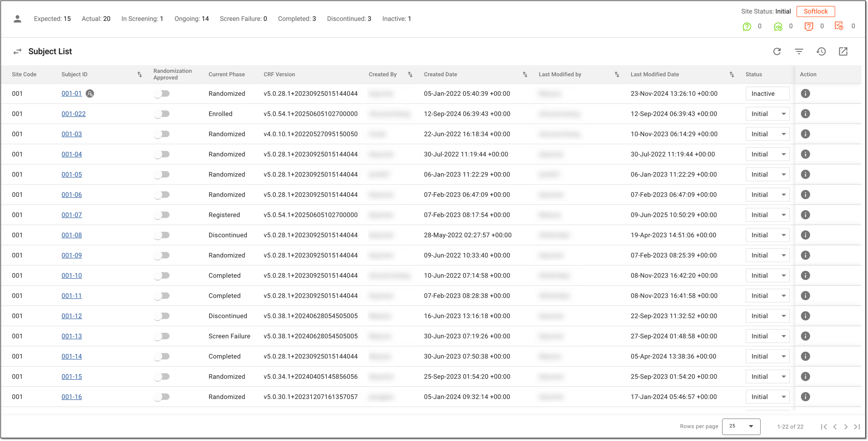The height and width of the screenshot is (441, 868).
Task: Click the green open query icon
Action: [747, 26]
